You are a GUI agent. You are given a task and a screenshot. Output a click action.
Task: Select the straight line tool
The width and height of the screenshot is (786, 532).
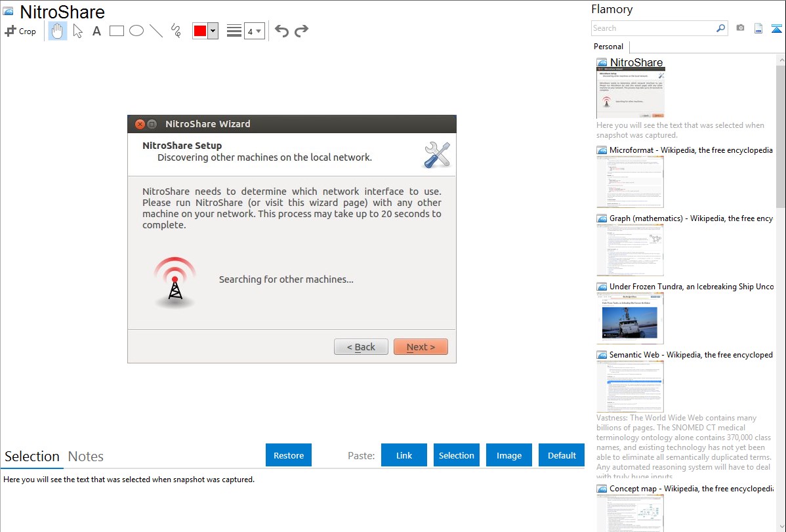coord(156,31)
